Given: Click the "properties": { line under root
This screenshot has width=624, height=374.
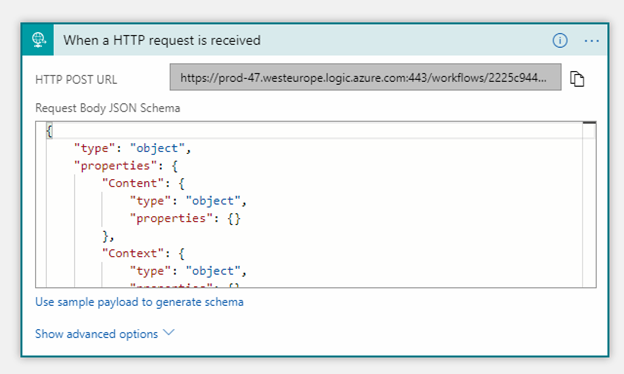Looking at the screenshot, I should click(126, 166).
